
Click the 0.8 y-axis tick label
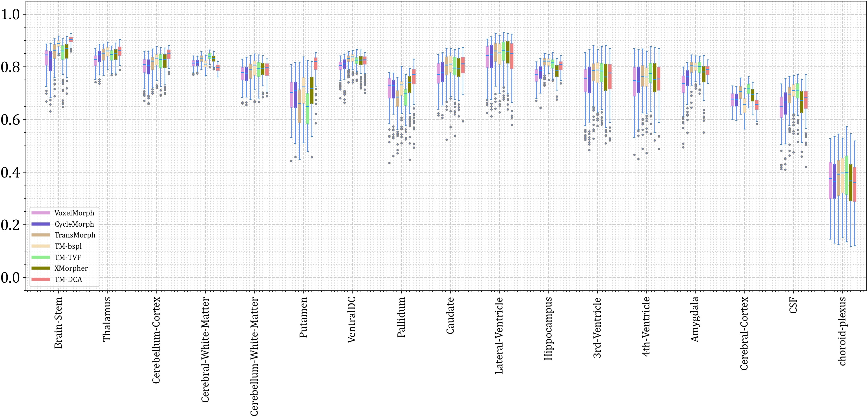tap(11, 67)
